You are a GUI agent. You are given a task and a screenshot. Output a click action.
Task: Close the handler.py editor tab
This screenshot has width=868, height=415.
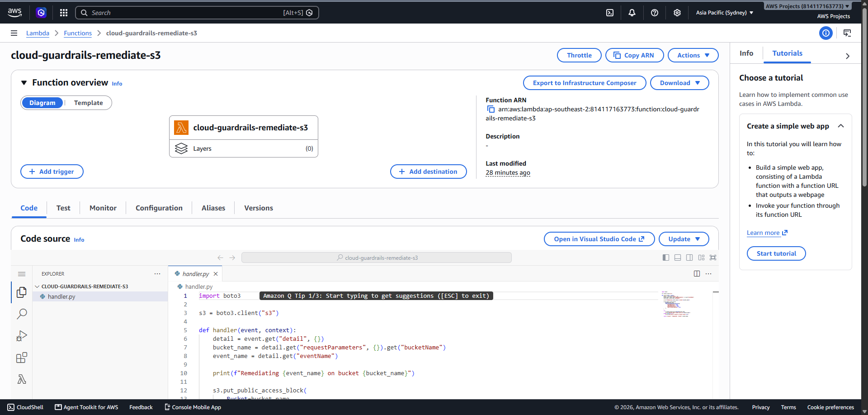click(x=216, y=274)
